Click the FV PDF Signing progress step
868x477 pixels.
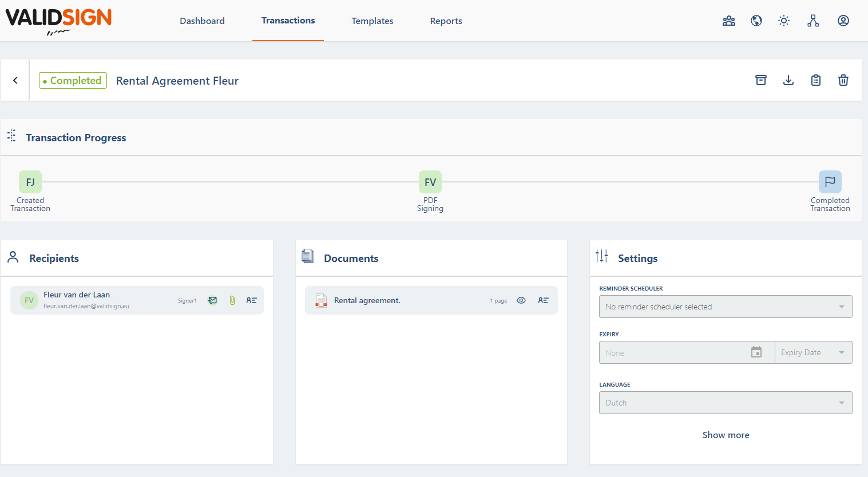430,182
